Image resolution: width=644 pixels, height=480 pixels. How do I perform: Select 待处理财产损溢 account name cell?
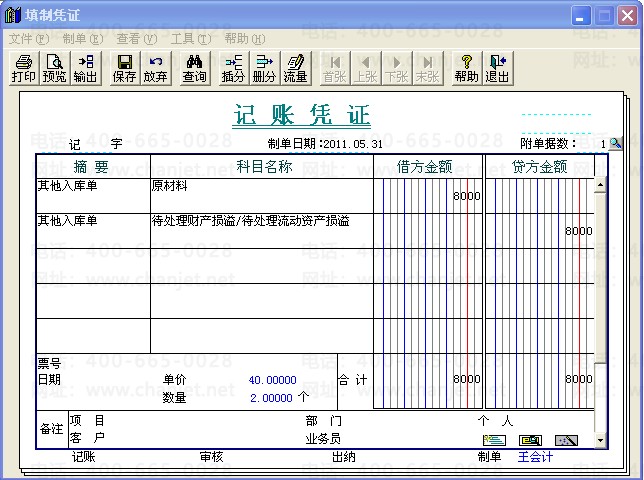tap(261, 230)
